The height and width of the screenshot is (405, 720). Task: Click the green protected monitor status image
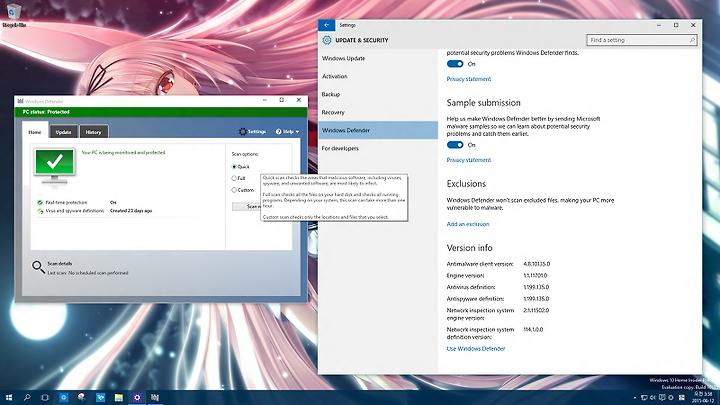[54, 166]
